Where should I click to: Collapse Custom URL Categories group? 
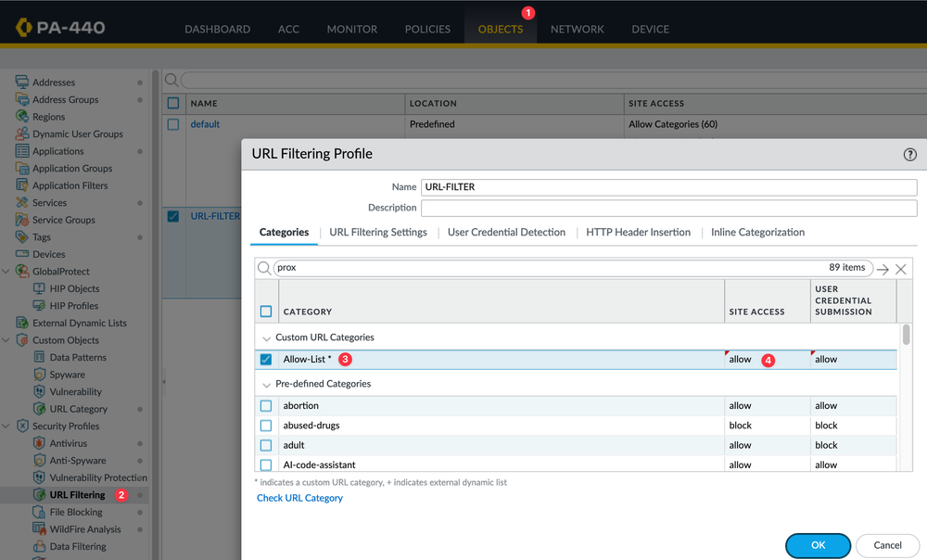[267, 337]
